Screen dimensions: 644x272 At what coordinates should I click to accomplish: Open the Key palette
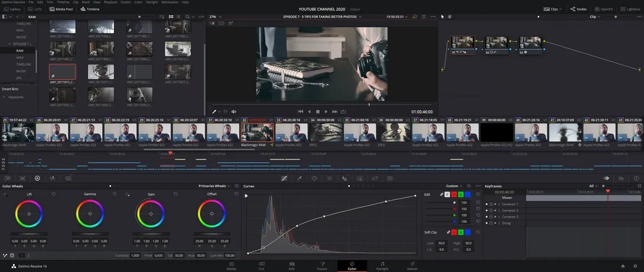click(x=360, y=179)
